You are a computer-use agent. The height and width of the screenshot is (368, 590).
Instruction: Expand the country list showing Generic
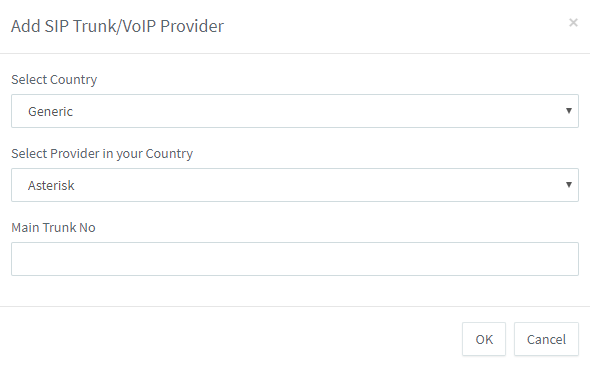pyautogui.click(x=295, y=111)
